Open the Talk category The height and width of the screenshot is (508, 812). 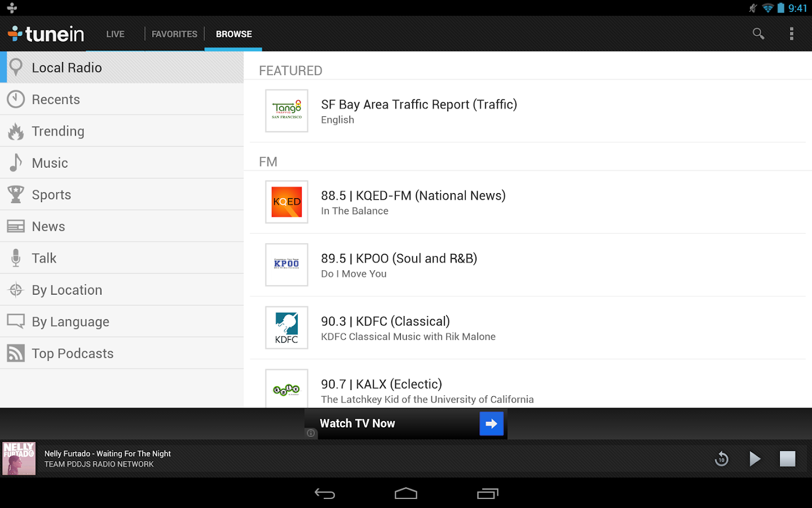point(122,258)
